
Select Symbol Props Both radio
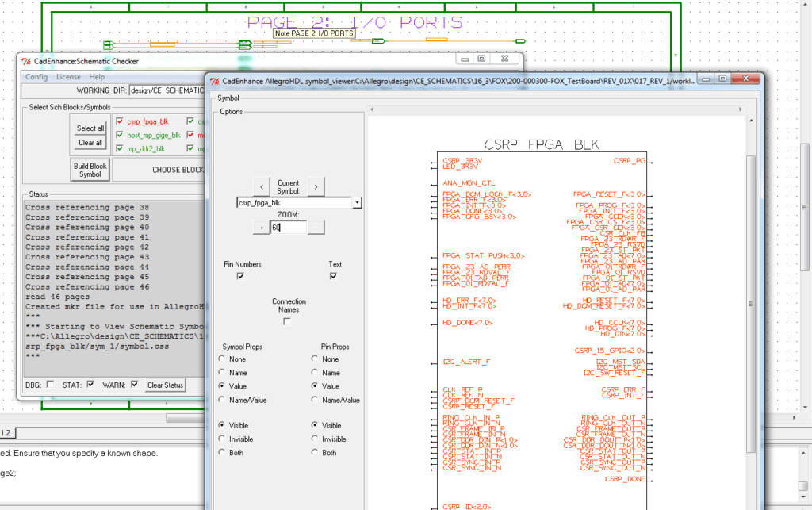pyautogui.click(x=222, y=452)
